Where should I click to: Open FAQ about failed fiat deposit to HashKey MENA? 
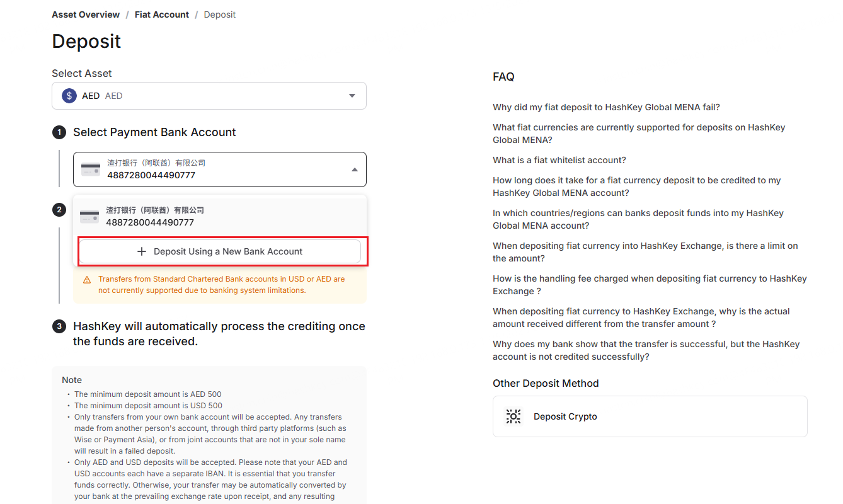point(606,106)
